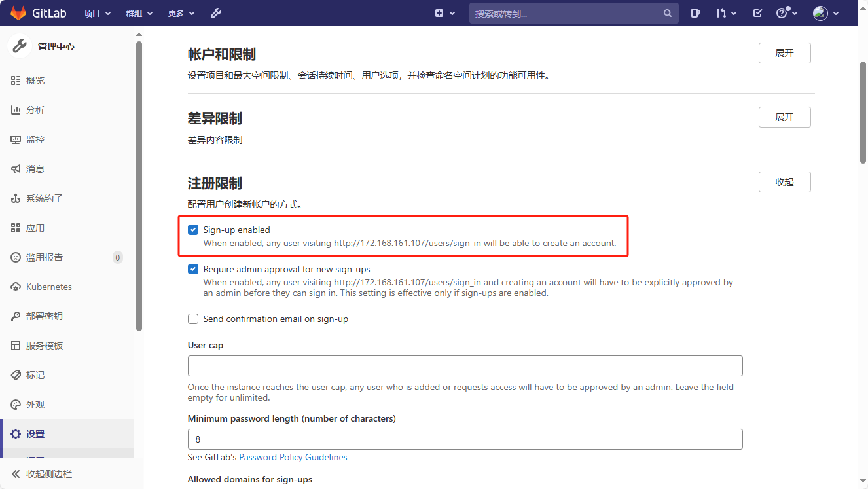Open the Password Policy Guidelines link

(x=293, y=457)
